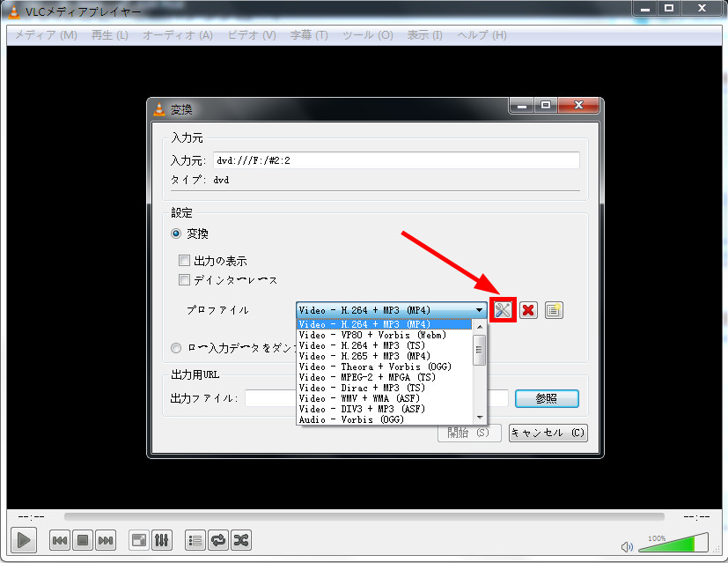This screenshot has width=728, height=563.
Task: Create a new profile with the list icon
Action: click(x=554, y=310)
